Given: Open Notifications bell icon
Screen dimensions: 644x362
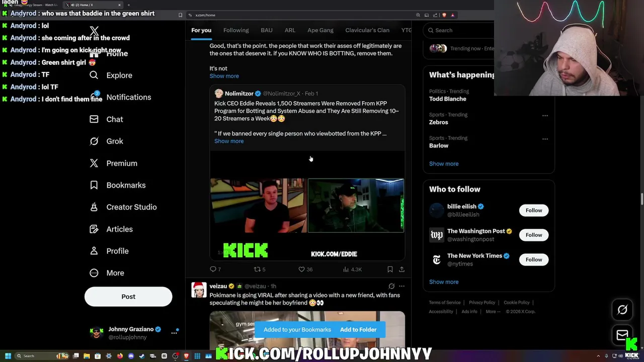Looking at the screenshot, I should click(x=94, y=97).
